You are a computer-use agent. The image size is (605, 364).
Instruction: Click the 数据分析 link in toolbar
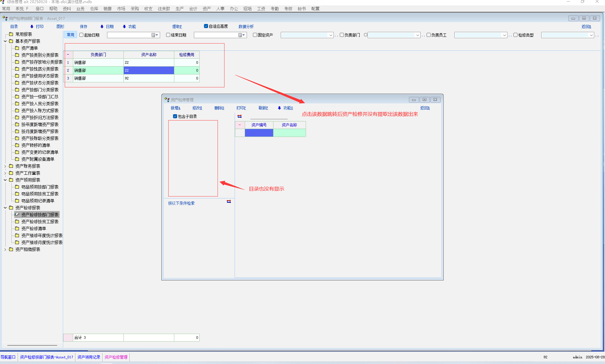(246, 27)
